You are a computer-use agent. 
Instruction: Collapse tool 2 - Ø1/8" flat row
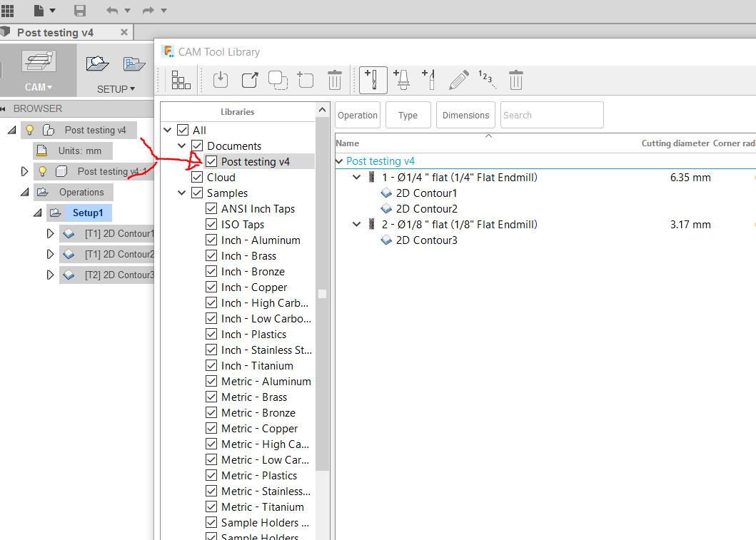(x=356, y=225)
